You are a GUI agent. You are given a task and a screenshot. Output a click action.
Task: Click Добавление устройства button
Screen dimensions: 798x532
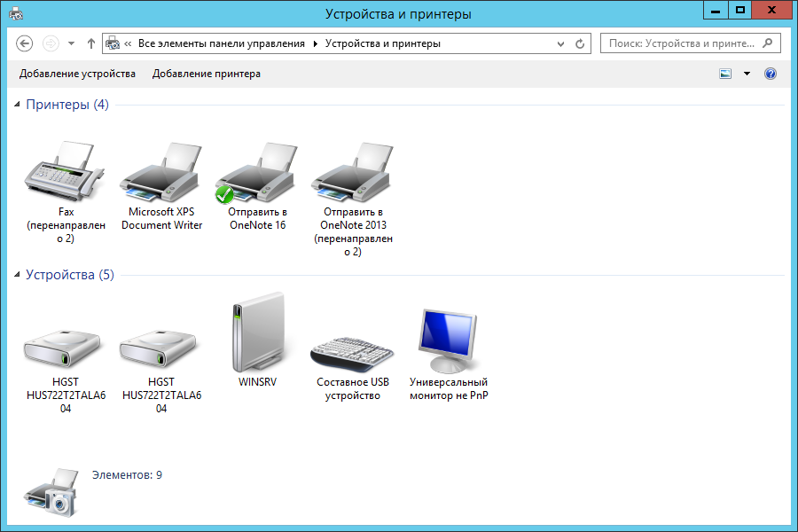77,74
